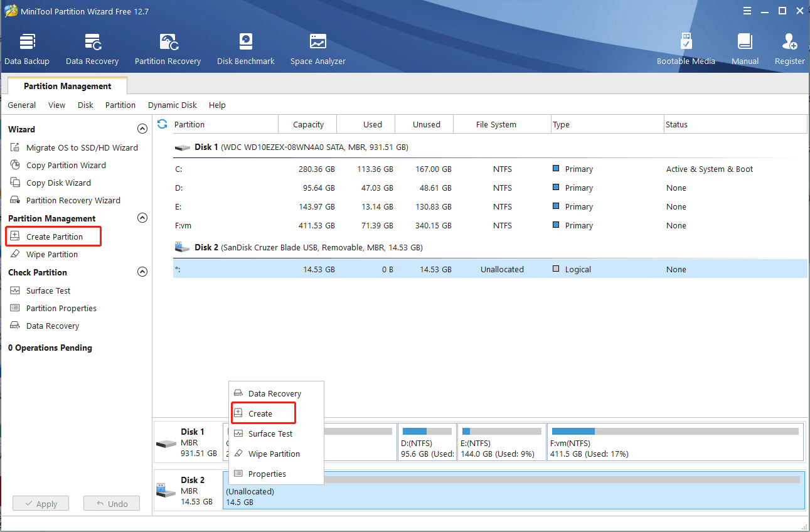
Task: Choose Surface Test in the context menu
Action: click(276, 434)
